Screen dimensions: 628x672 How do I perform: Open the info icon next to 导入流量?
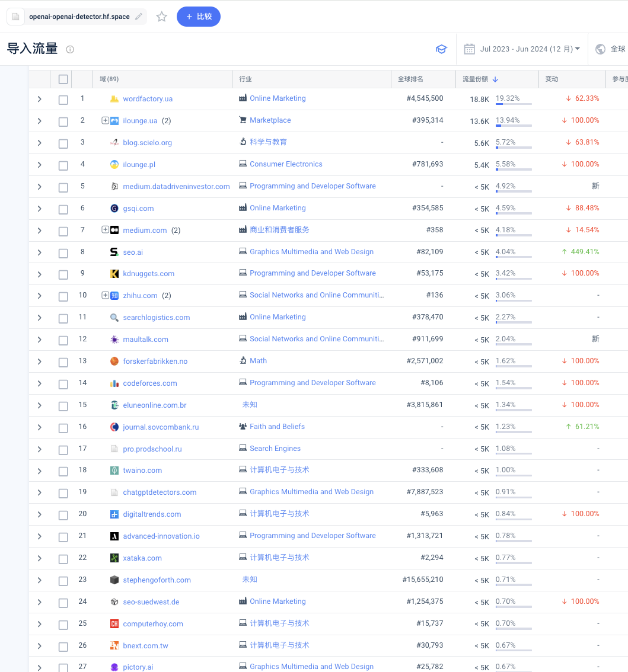(70, 49)
